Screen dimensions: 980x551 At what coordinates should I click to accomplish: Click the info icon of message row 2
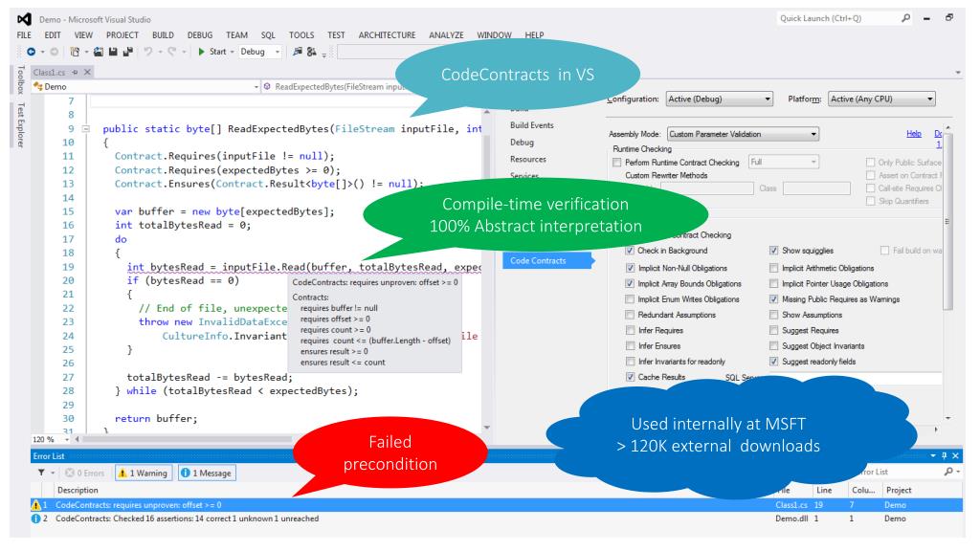[35, 518]
